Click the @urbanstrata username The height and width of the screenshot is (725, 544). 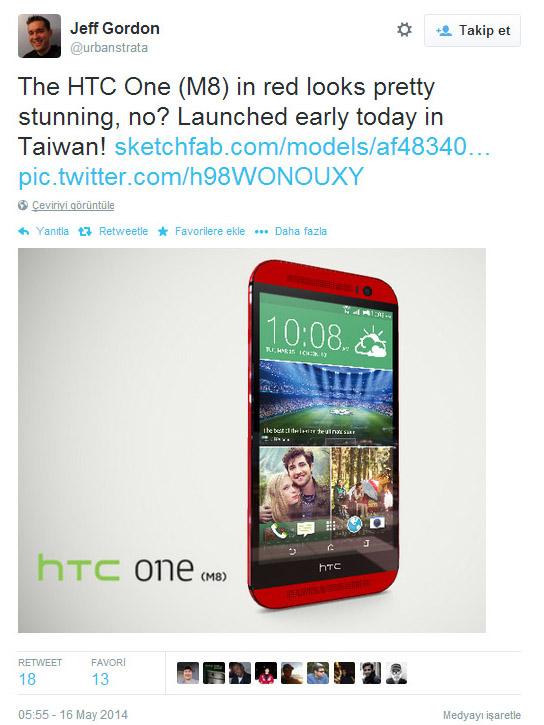[109, 48]
